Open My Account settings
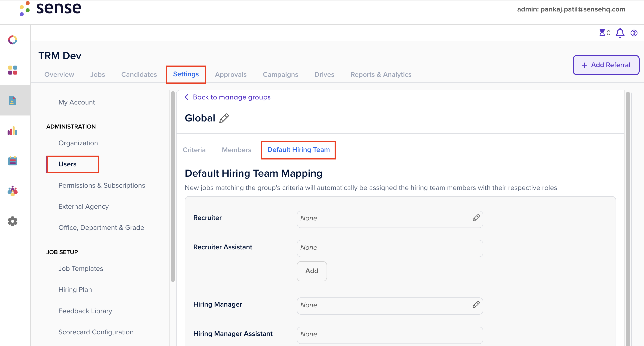This screenshot has height=346, width=644. coord(76,102)
